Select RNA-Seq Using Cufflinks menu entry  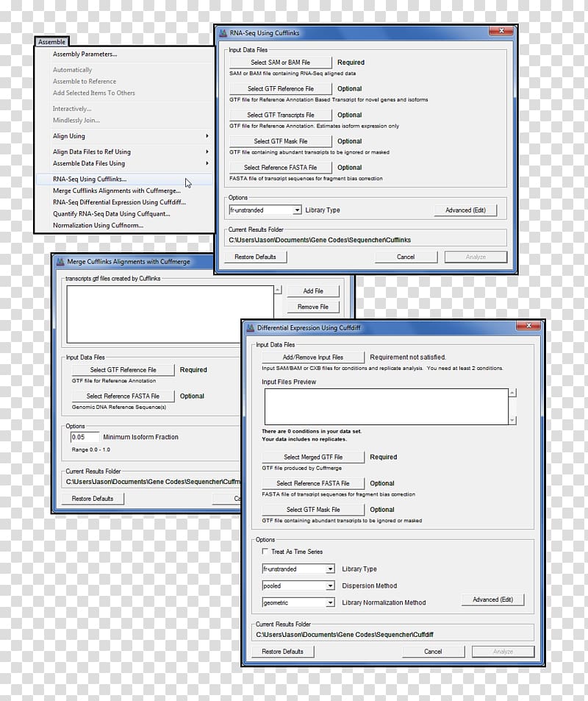125,179
